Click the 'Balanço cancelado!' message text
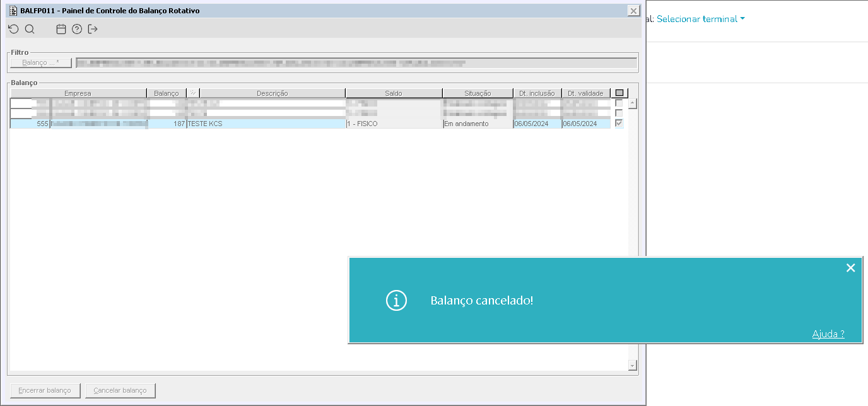This screenshot has width=868, height=406. point(482,301)
